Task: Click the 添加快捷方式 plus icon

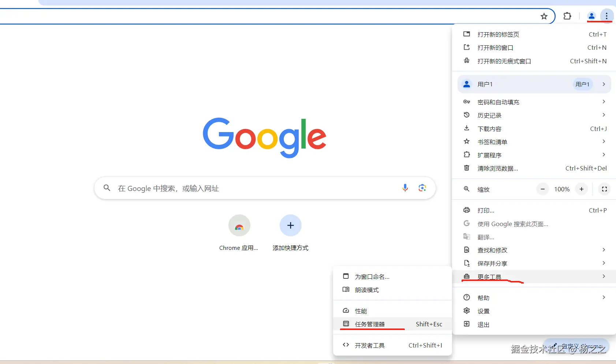Action: coord(290,225)
